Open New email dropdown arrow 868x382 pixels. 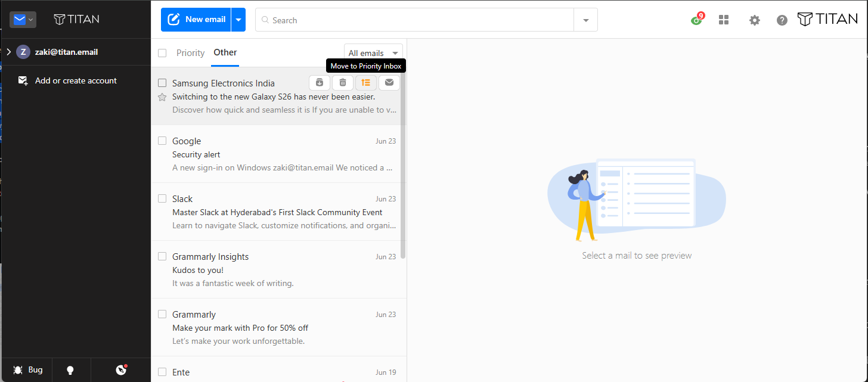pyautogui.click(x=238, y=20)
